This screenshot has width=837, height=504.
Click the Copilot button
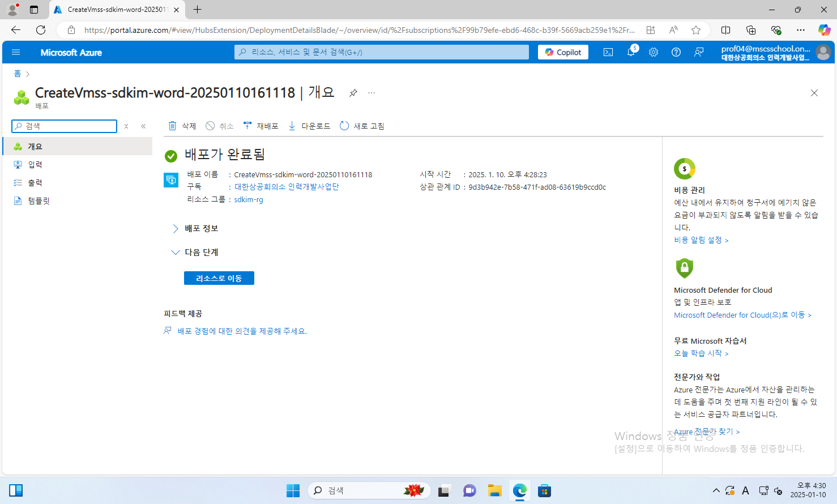coord(563,52)
